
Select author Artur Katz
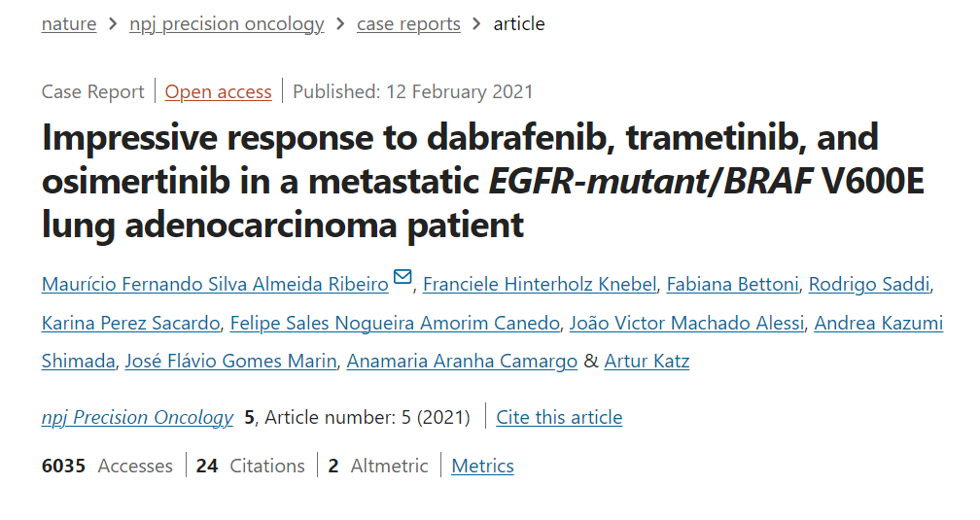647,362
